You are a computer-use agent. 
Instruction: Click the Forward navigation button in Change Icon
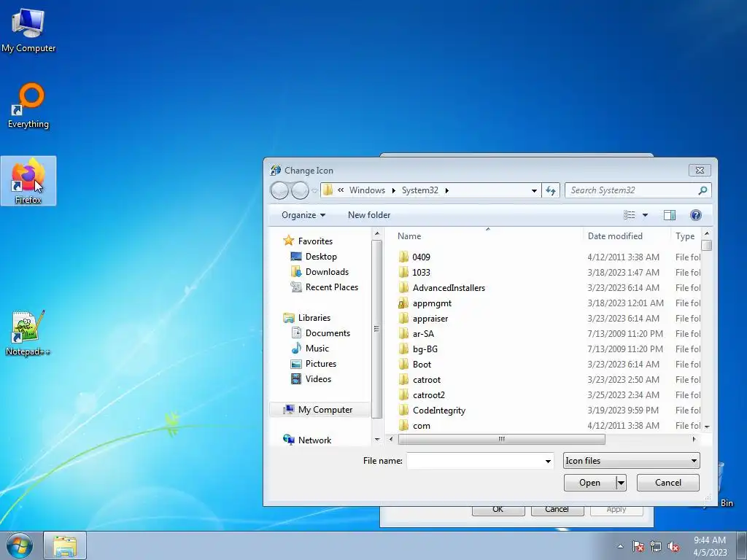(x=300, y=190)
